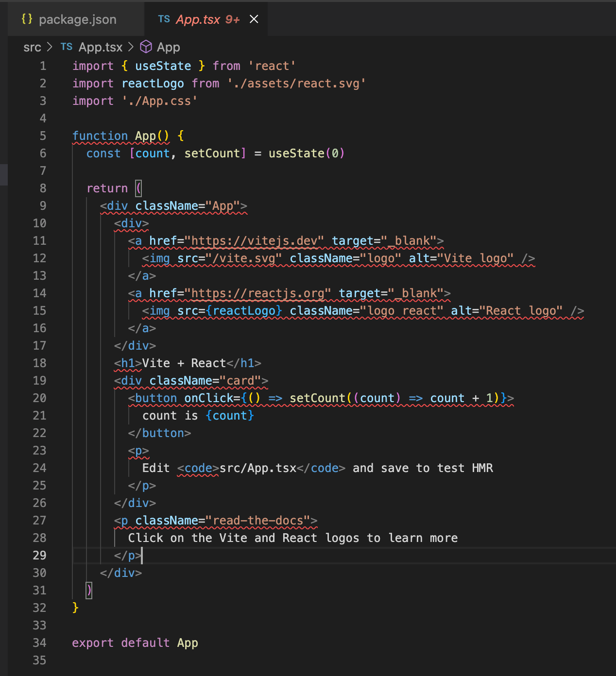Click line number 5 in the gutter
Image resolution: width=616 pixels, height=676 pixels.
pyautogui.click(x=43, y=136)
